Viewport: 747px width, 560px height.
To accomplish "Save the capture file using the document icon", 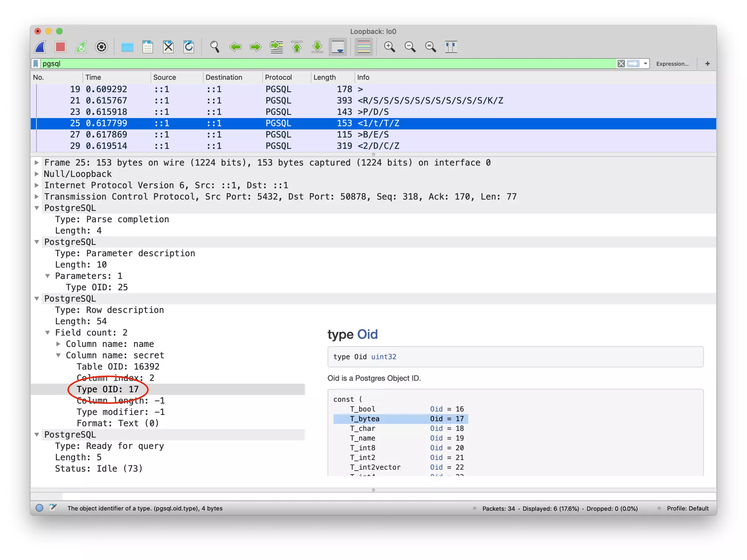I will tap(147, 47).
